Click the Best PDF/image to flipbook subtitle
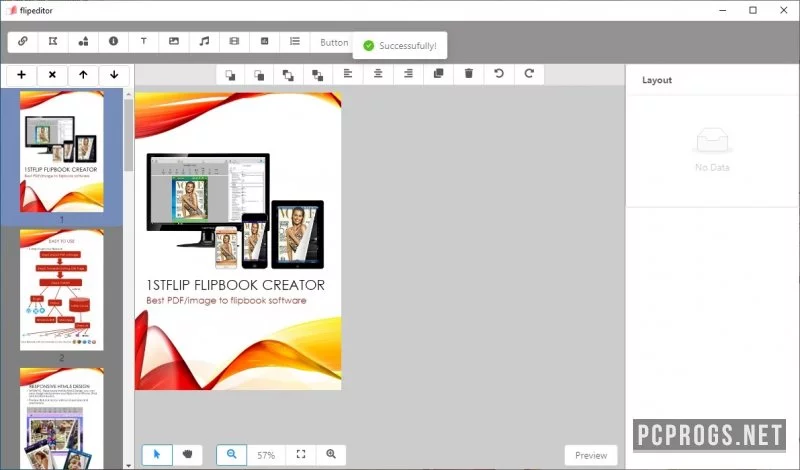Image resolution: width=800 pixels, height=470 pixels. point(226,301)
